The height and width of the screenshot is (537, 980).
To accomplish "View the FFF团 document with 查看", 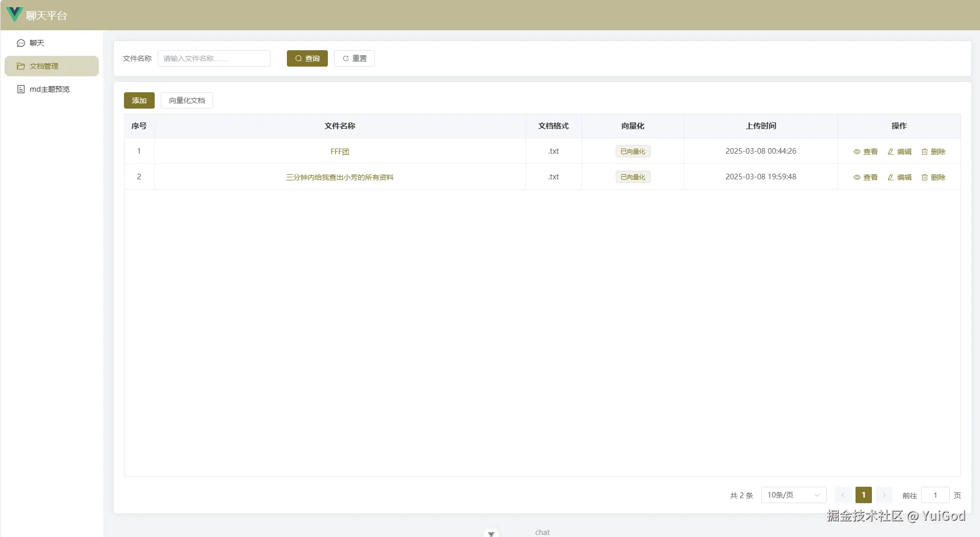I will pos(865,152).
